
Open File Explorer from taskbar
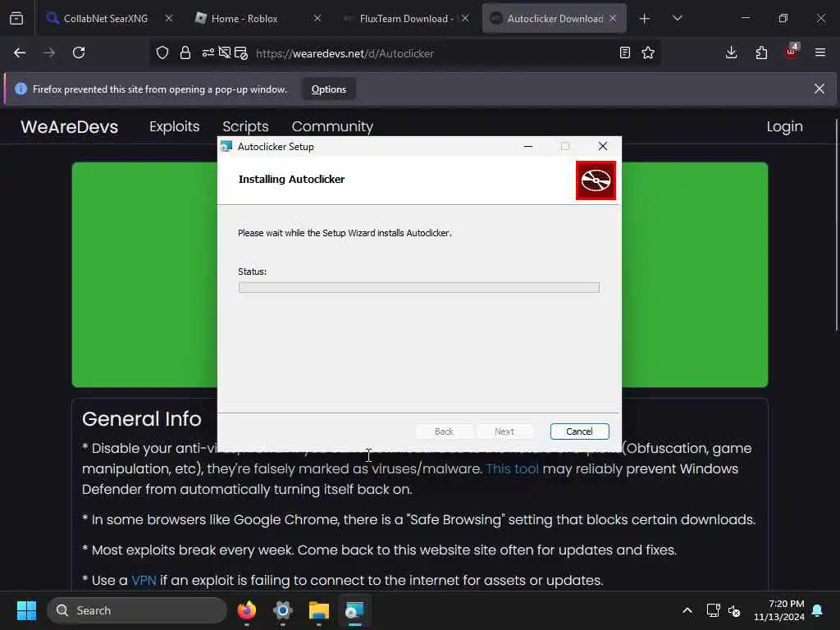click(x=319, y=610)
